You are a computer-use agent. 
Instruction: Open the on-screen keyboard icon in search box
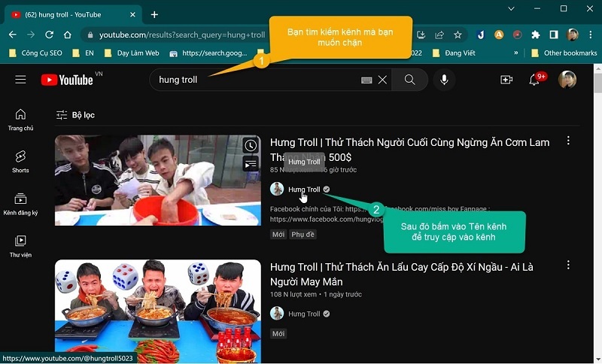point(366,80)
